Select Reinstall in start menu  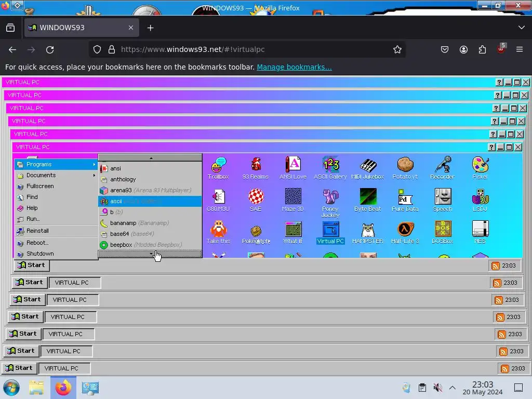56,231
